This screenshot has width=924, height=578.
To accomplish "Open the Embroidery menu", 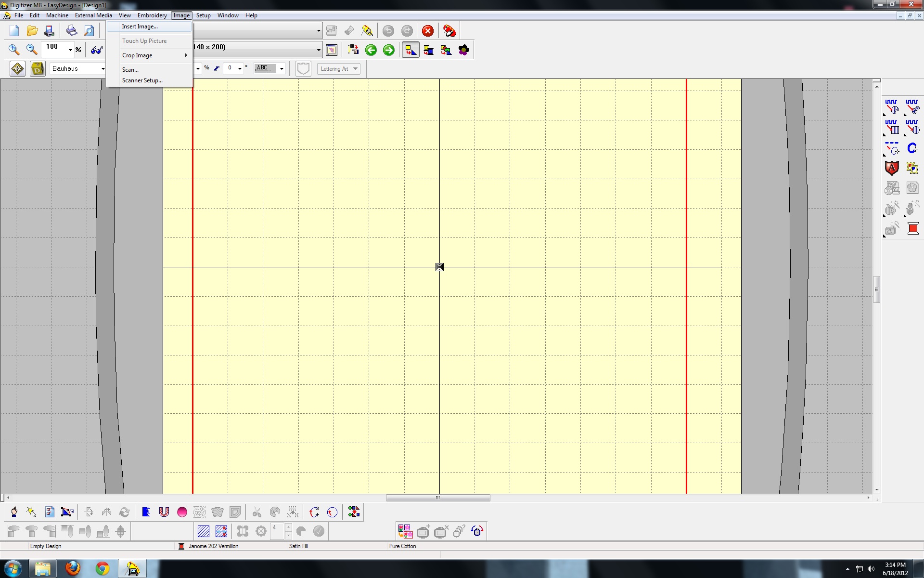I will (x=152, y=15).
